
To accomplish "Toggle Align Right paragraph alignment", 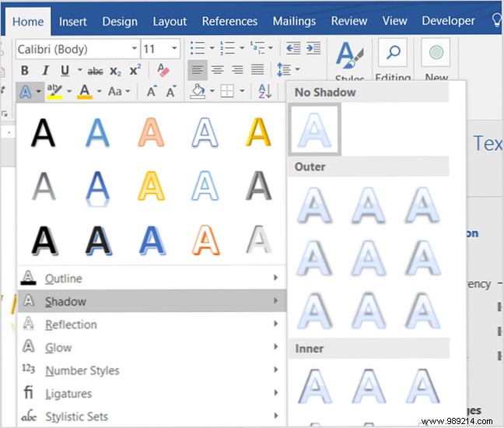I will coord(238,70).
